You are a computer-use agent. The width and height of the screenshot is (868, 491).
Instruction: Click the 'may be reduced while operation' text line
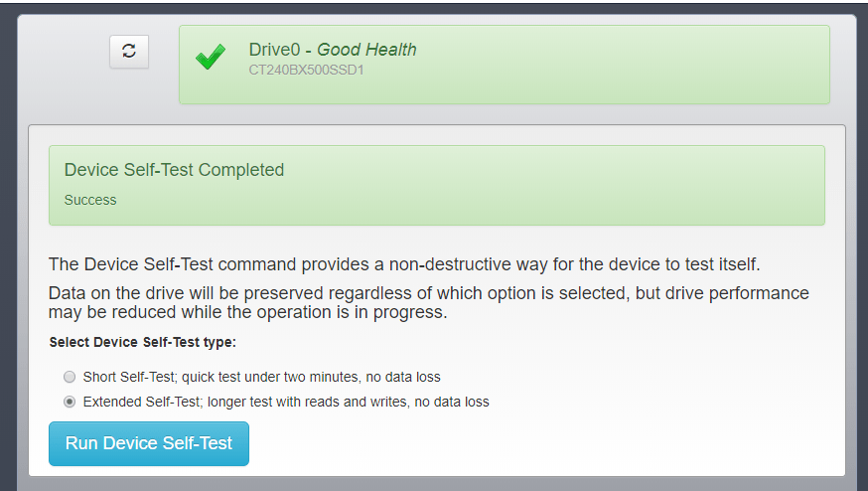(248, 313)
